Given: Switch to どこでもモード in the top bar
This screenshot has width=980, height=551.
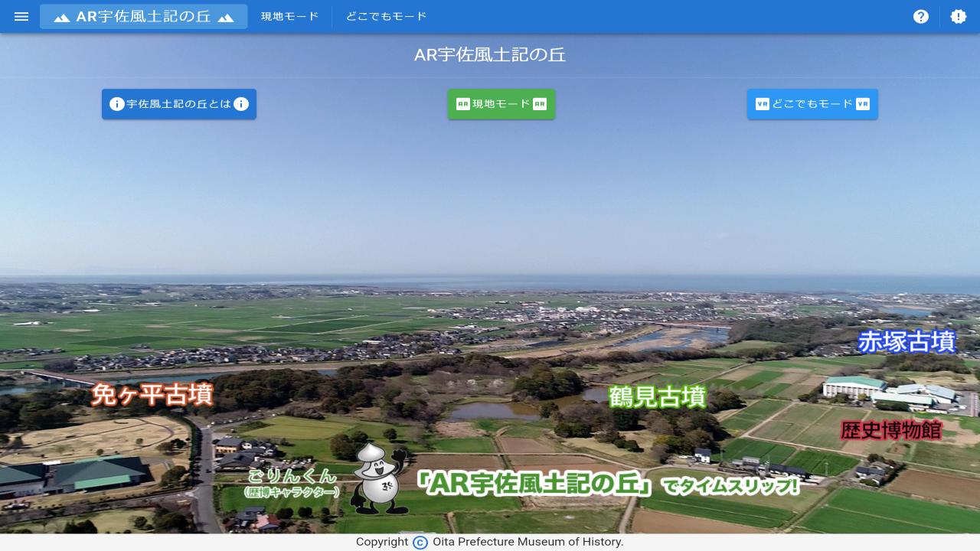Looking at the screenshot, I should [386, 16].
